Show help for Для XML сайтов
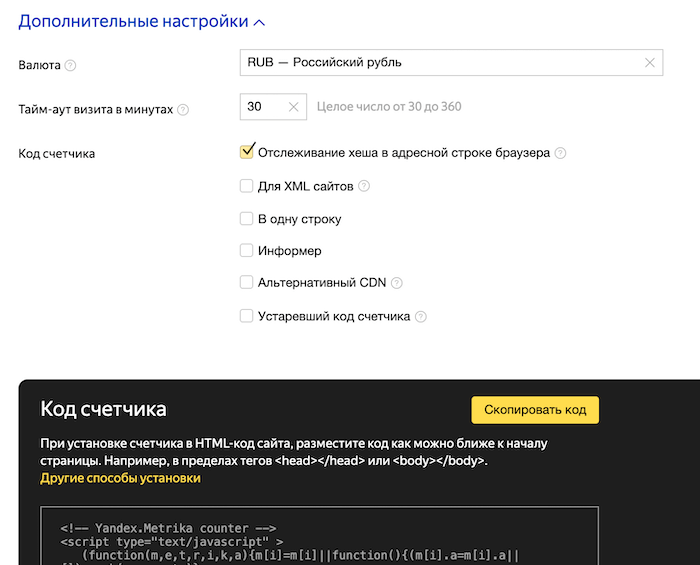 (364, 186)
